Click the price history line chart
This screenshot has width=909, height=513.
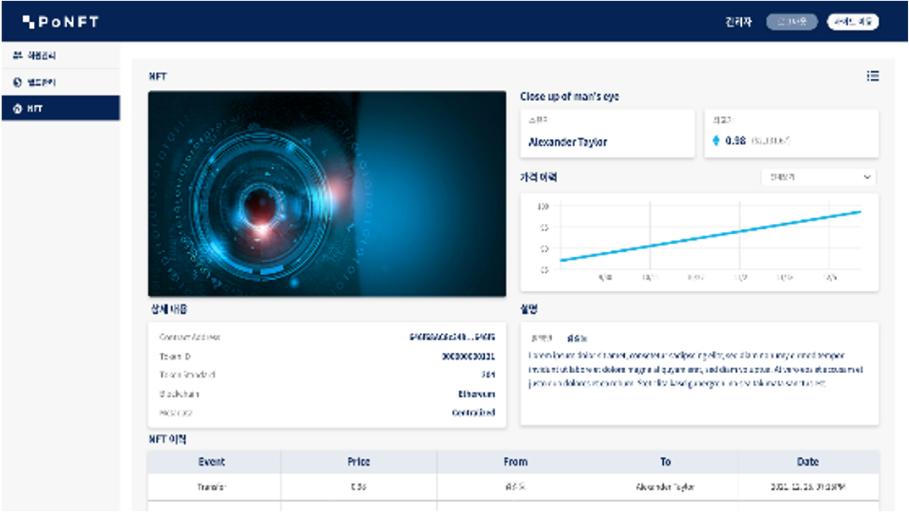click(699, 242)
